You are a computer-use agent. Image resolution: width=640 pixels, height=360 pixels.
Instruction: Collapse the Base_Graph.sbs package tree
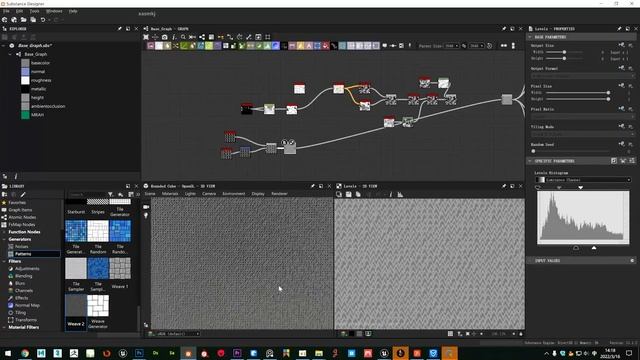(x=4, y=46)
